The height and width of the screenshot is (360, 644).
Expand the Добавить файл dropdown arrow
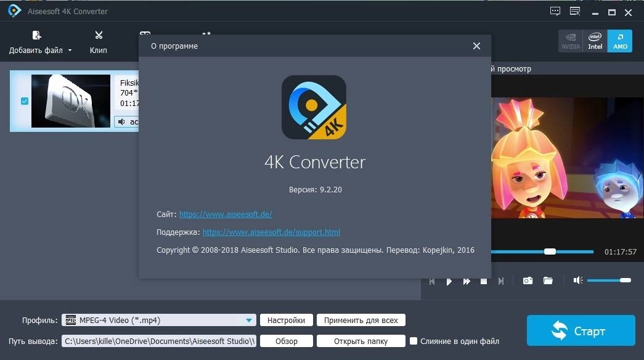pos(70,51)
